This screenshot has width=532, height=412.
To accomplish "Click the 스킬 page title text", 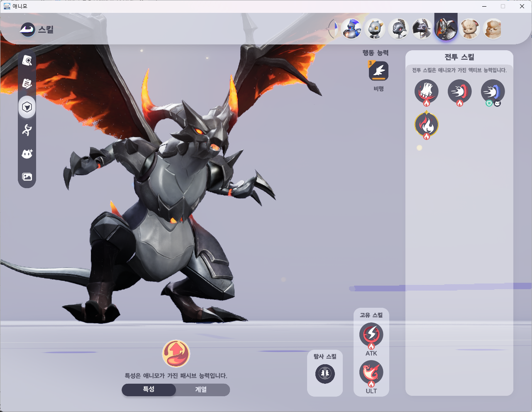I will 46,29.
